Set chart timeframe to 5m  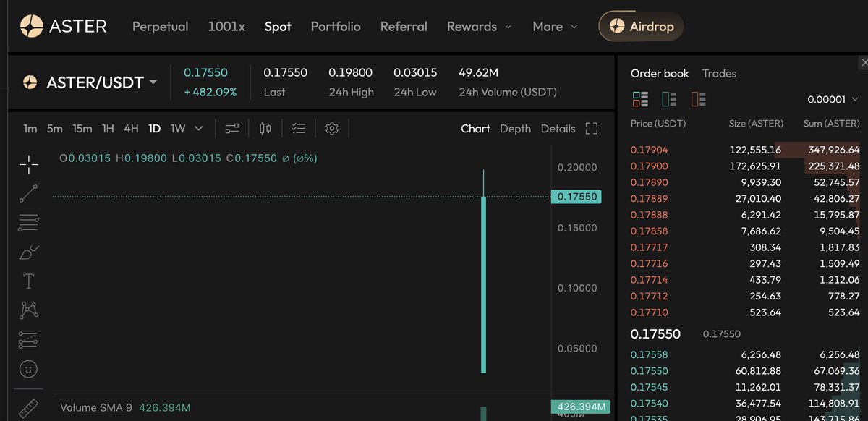[55, 129]
